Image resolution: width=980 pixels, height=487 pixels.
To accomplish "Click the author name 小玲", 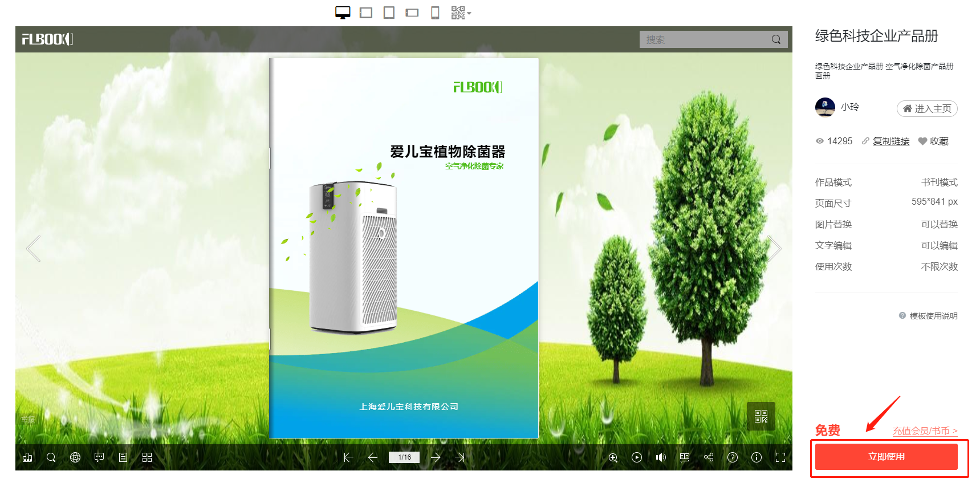I will (850, 107).
